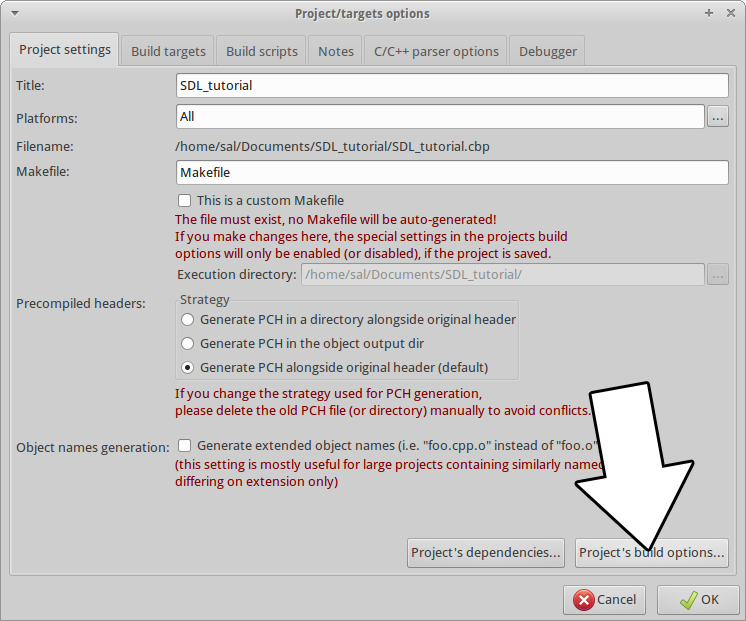Click the 'differing on extension only)' note text
The image size is (746, 621).
256,482
